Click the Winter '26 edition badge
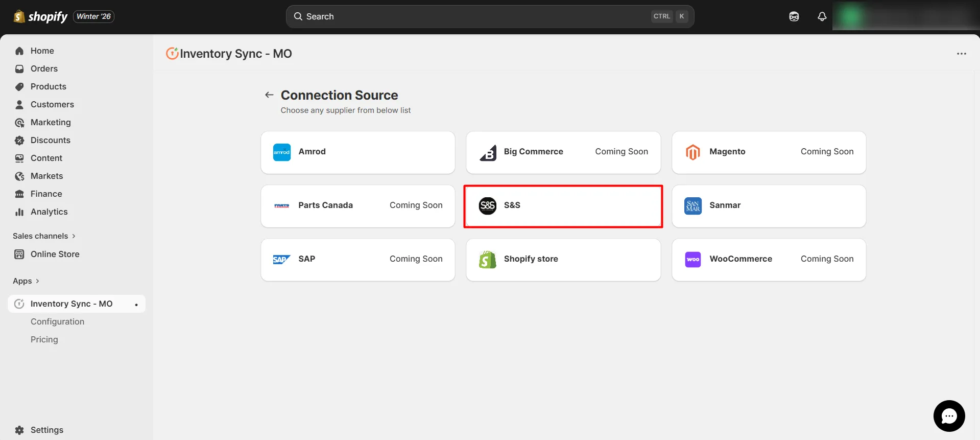980x440 pixels. [93, 16]
